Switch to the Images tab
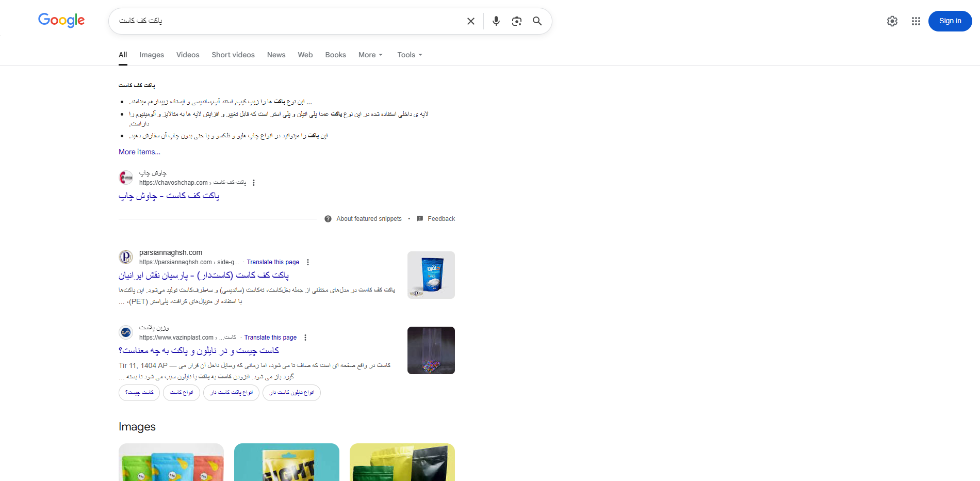The width and height of the screenshot is (980, 481). click(x=152, y=55)
